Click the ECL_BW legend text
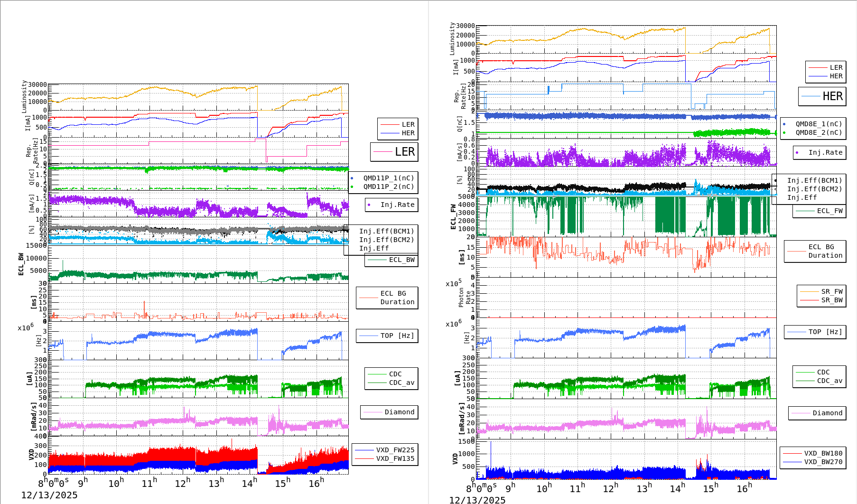The width and height of the screenshot is (857, 504). click(x=401, y=261)
